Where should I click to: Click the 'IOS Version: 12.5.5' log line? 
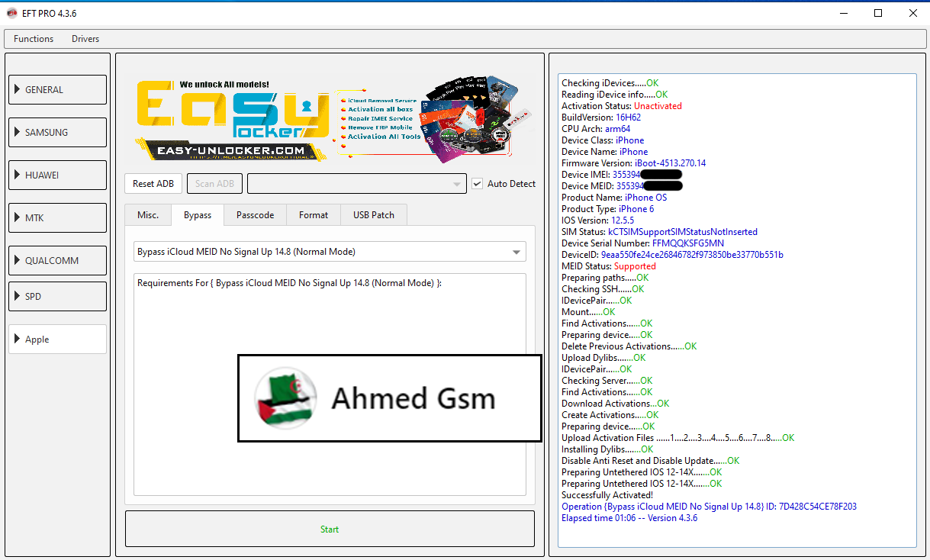tap(597, 220)
